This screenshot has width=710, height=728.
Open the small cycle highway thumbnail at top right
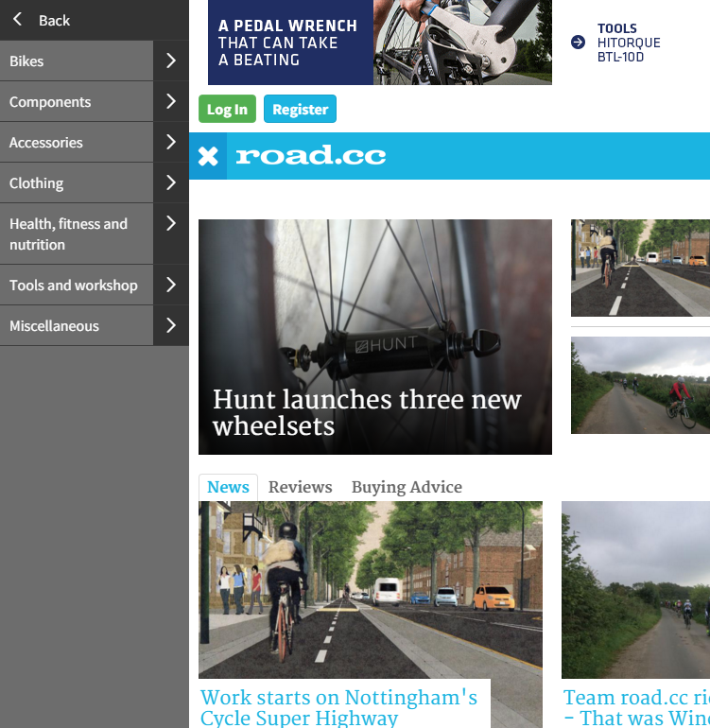coord(640,268)
